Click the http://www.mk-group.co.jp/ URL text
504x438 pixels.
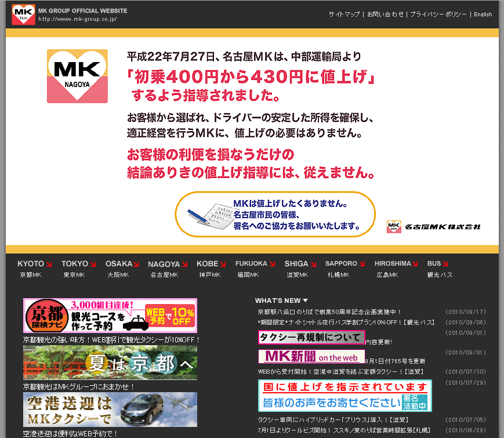pyautogui.click(x=78, y=19)
